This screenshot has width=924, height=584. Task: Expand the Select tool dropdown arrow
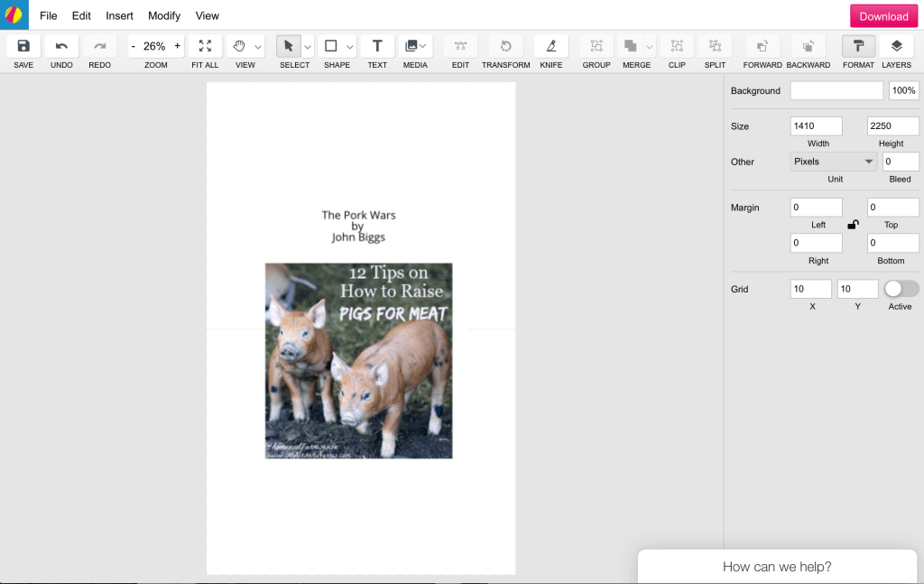click(308, 47)
